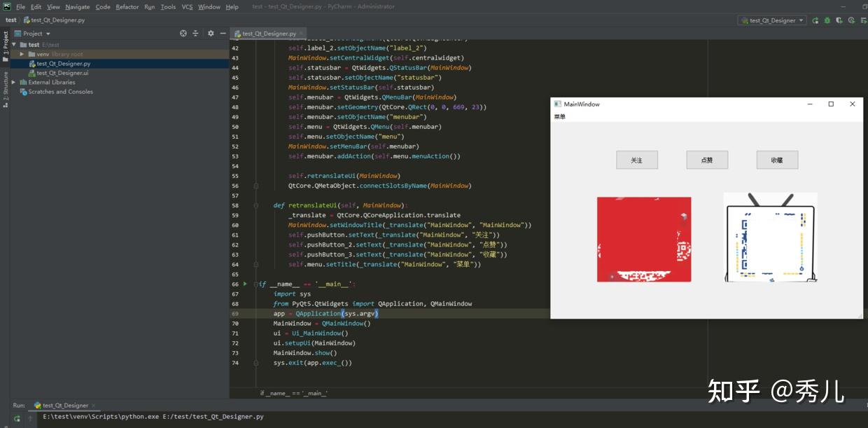Open the Project panel settings gear
The image size is (868, 428).
point(211,33)
